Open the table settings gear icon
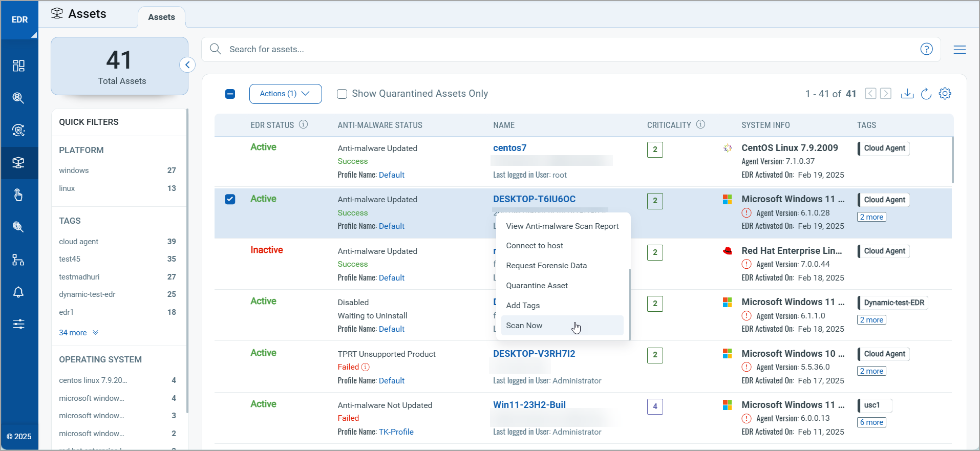 (945, 94)
